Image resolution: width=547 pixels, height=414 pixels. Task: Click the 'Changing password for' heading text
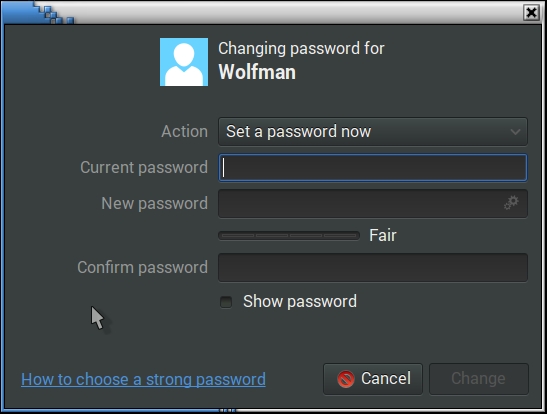pyautogui.click(x=301, y=48)
